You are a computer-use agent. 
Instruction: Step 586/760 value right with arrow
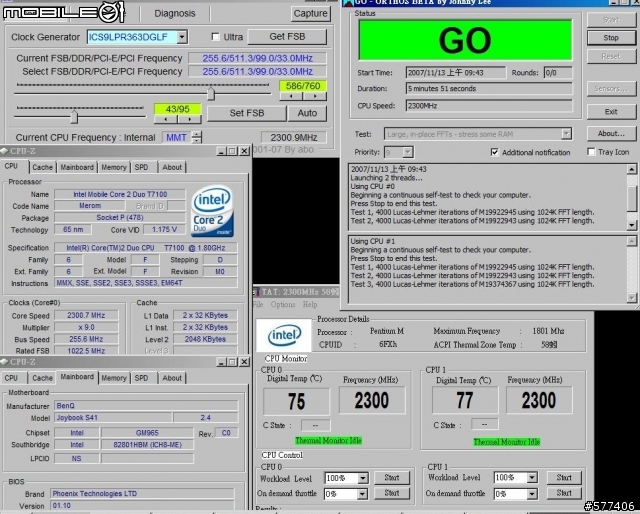click(x=315, y=96)
